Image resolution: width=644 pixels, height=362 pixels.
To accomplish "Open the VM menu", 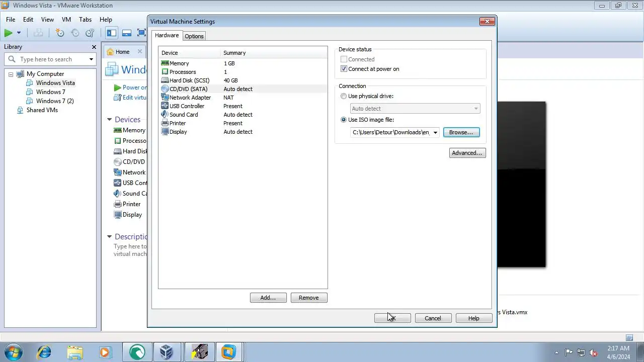I will pos(66,20).
